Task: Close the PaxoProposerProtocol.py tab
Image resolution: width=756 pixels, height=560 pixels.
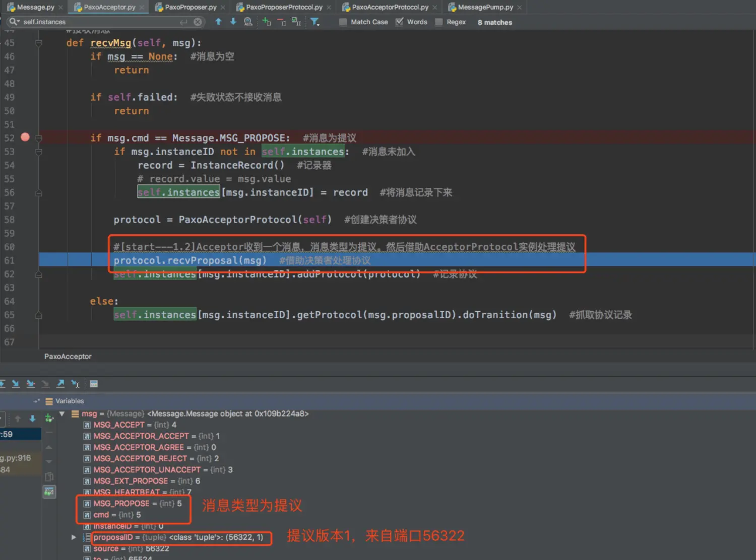Action: point(329,7)
